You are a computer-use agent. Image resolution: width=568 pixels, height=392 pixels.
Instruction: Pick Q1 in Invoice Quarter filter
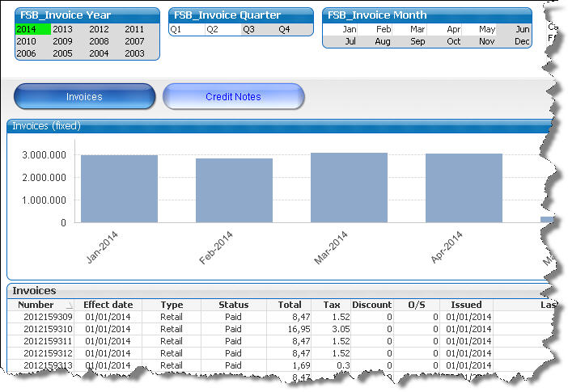[x=176, y=29]
